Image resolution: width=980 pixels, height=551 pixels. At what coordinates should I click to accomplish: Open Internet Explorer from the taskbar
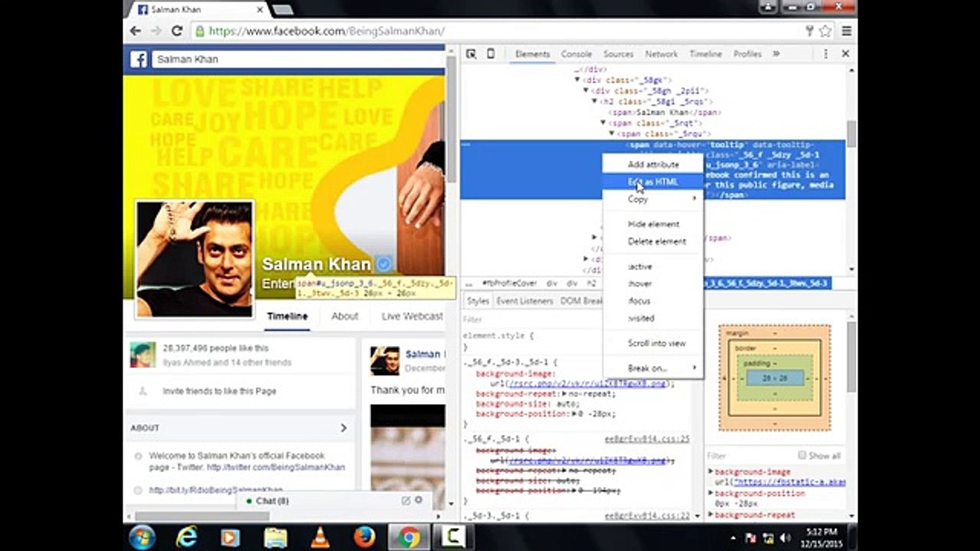coord(186,537)
